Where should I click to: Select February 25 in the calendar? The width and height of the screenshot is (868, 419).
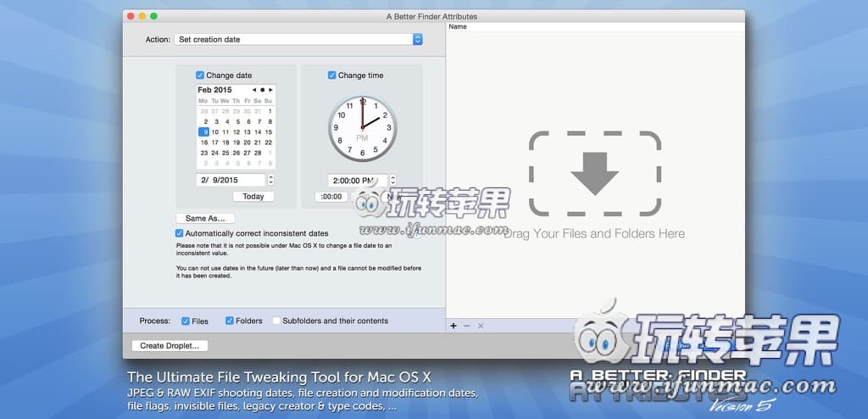point(225,153)
